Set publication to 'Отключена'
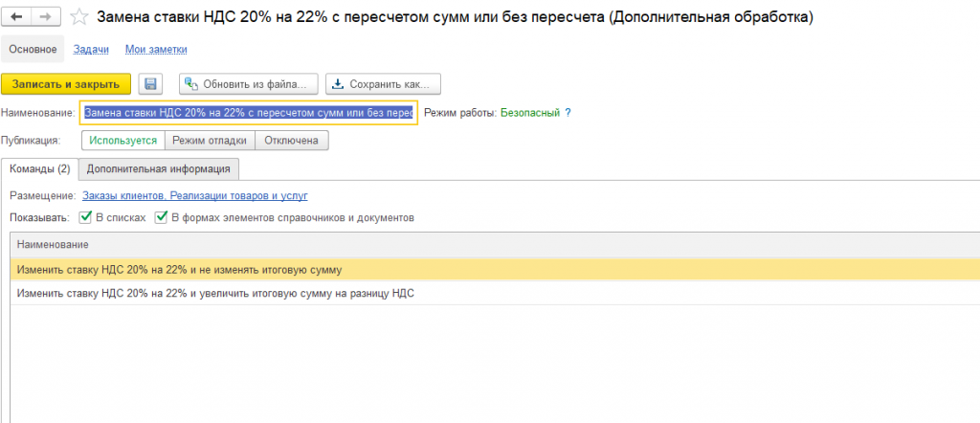This screenshot has height=423, width=980. 291,141
